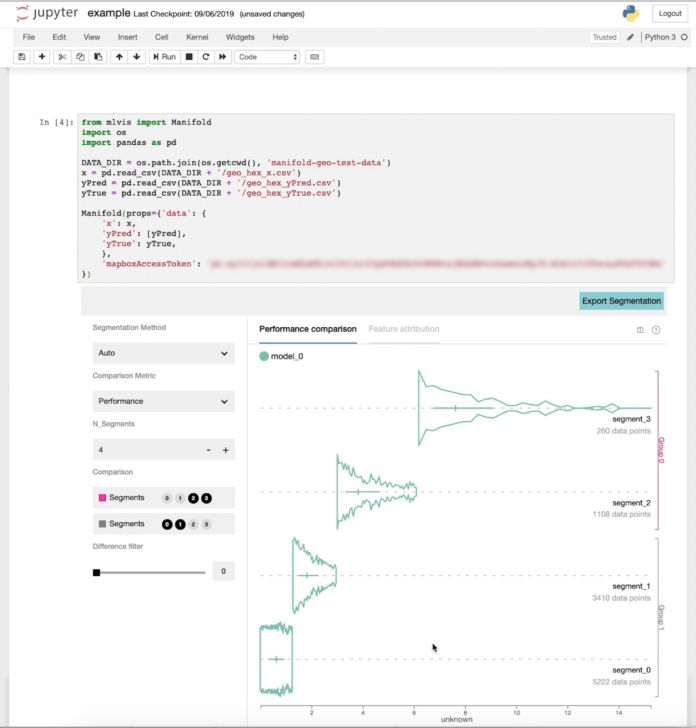Screen dimensions: 696x728
Task: Open the Kernel menu
Action: [197, 37]
